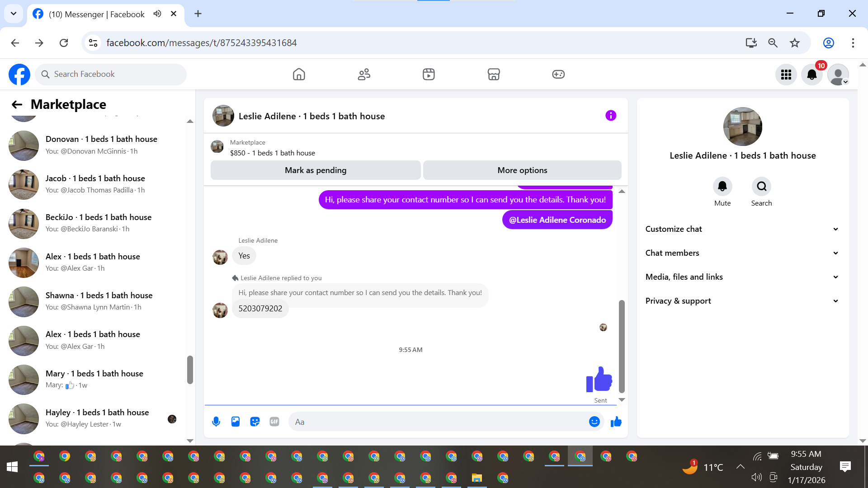Open the Facebook menu grid
The image size is (868, 488).
[x=786, y=75]
